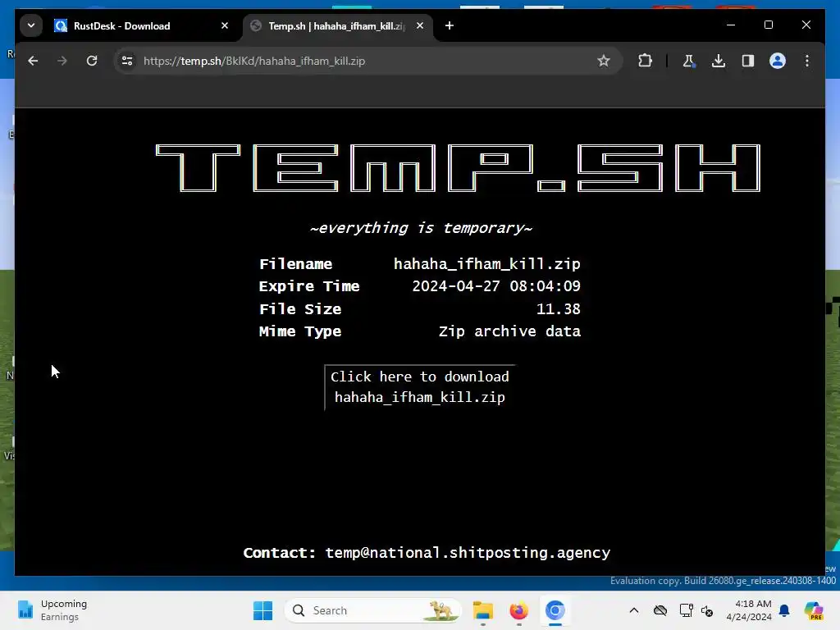
Task: Click the address bar URL
Action: click(x=254, y=61)
